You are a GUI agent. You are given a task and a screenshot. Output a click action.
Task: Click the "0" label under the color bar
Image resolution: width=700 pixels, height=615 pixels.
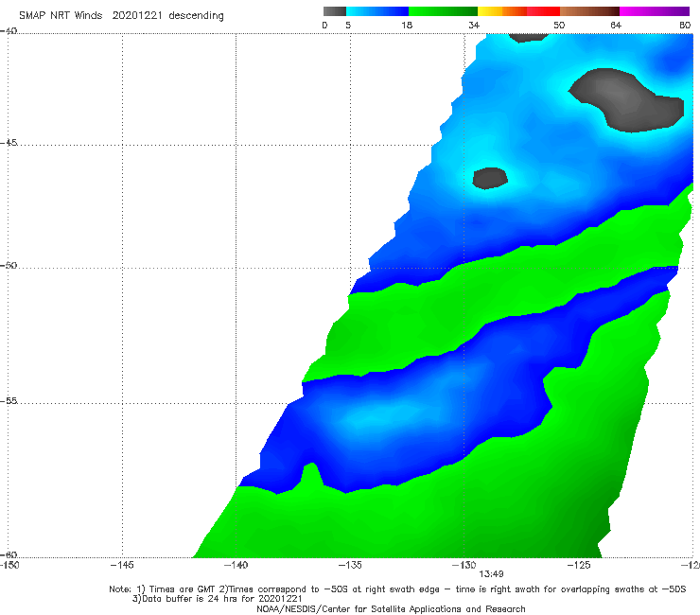coord(325,26)
